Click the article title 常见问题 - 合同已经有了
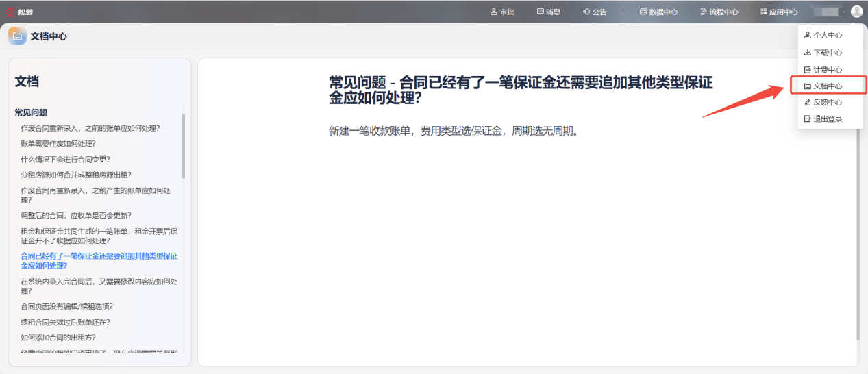 pyautogui.click(x=521, y=90)
